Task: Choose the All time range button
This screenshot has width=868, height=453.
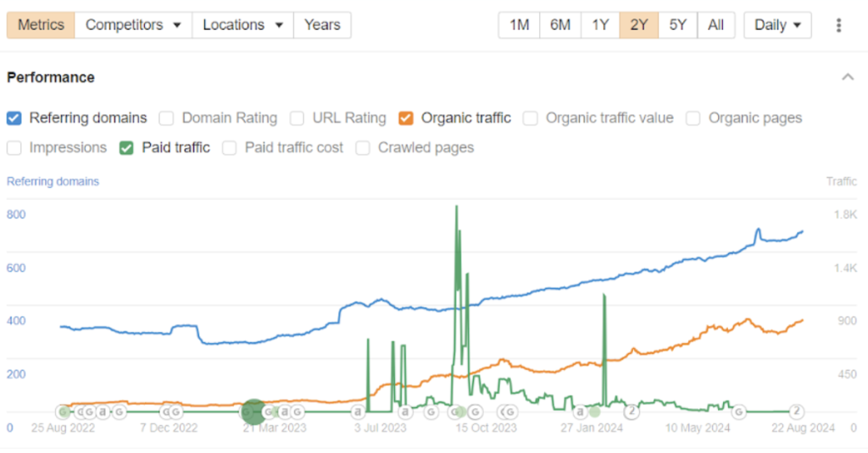Action: click(x=715, y=25)
